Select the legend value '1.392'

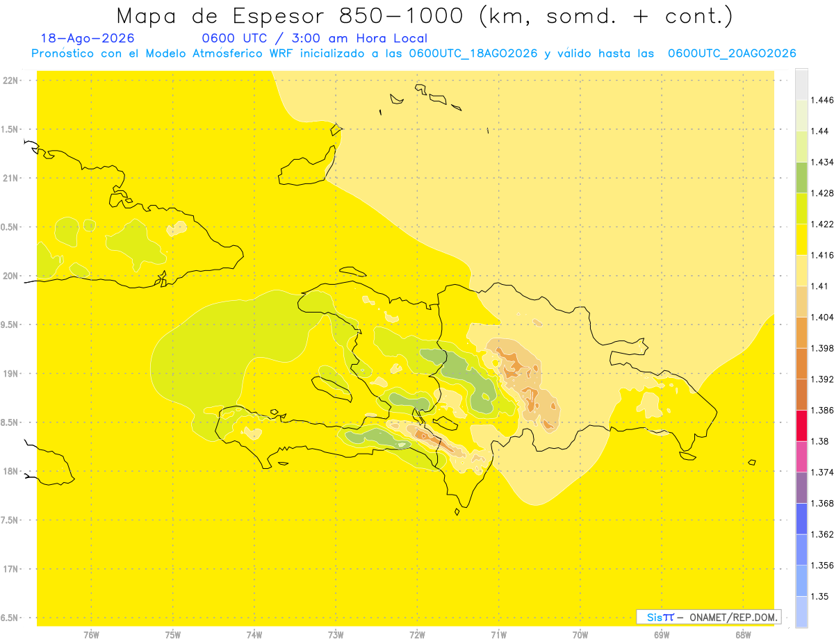pos(822,379)
